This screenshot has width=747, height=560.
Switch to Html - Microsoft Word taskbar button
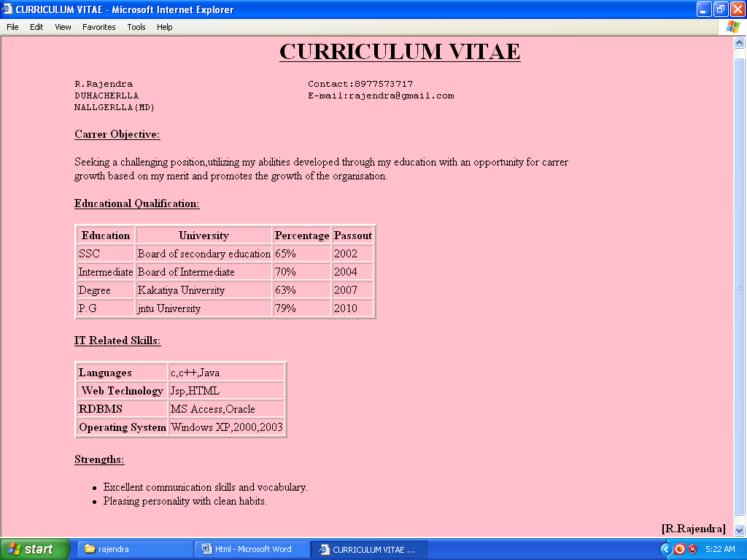252,549
